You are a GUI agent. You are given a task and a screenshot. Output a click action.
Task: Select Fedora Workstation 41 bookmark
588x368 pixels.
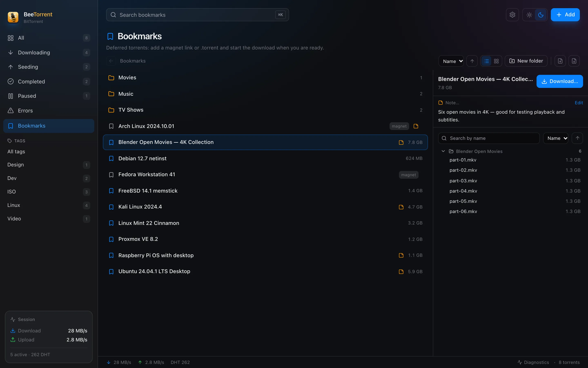(265, 175)
